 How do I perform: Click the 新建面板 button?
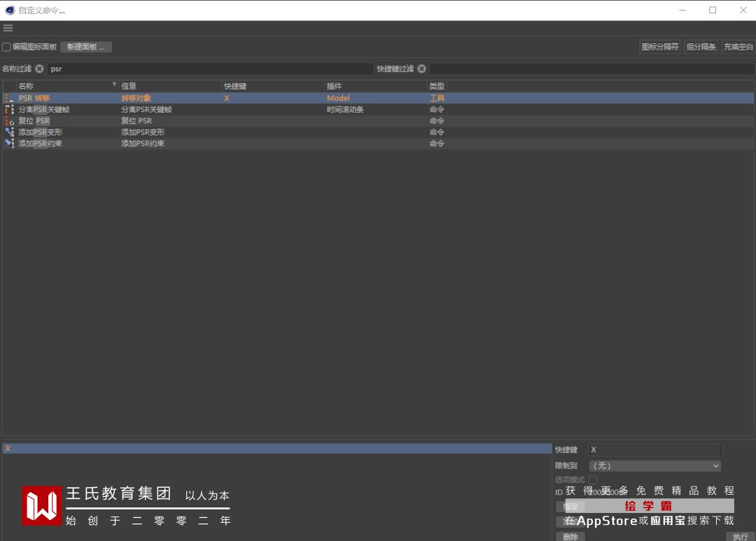coord(86,47)
